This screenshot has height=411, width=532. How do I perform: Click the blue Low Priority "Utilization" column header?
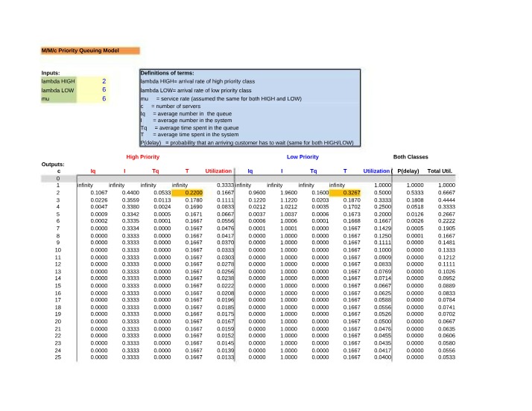[376, 171]
